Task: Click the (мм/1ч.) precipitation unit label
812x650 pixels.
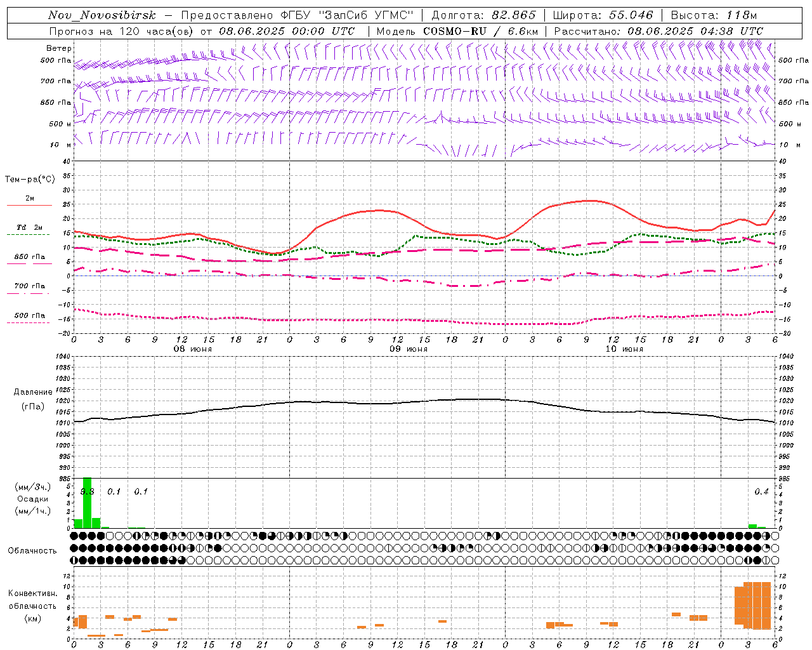Action: click(32, 511)
